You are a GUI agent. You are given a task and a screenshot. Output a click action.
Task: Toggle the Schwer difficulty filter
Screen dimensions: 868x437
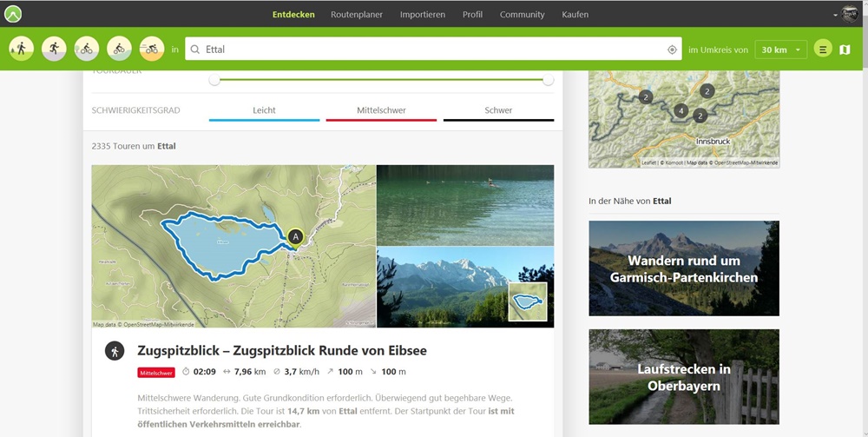(x=498, y=111)
